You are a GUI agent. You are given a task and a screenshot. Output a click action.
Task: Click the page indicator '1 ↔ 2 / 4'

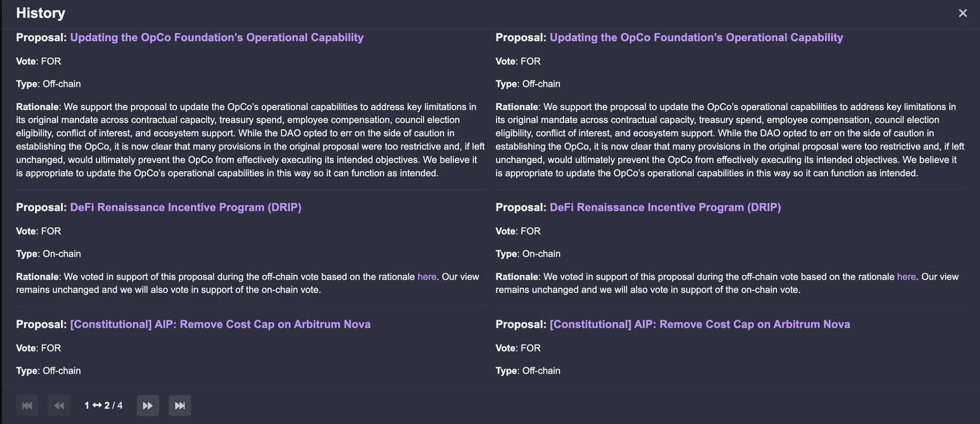click(x=104, y=406)
